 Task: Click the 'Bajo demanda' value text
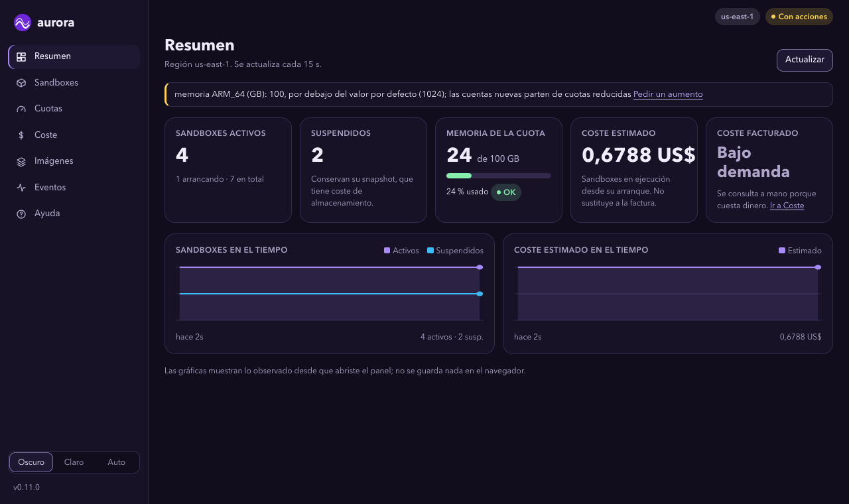pos(753,162)
